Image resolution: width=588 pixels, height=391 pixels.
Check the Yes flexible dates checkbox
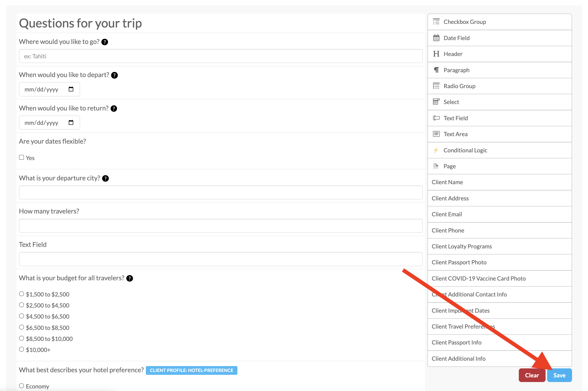point(22,157)
